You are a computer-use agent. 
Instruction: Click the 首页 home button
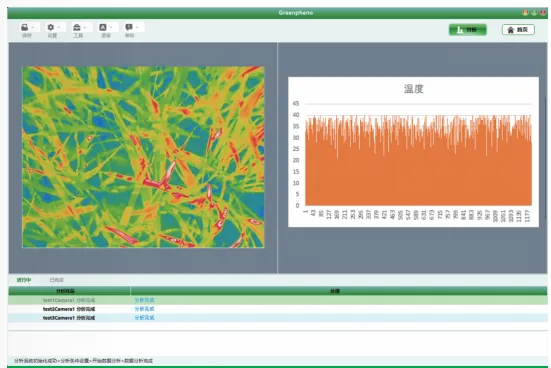518,30
